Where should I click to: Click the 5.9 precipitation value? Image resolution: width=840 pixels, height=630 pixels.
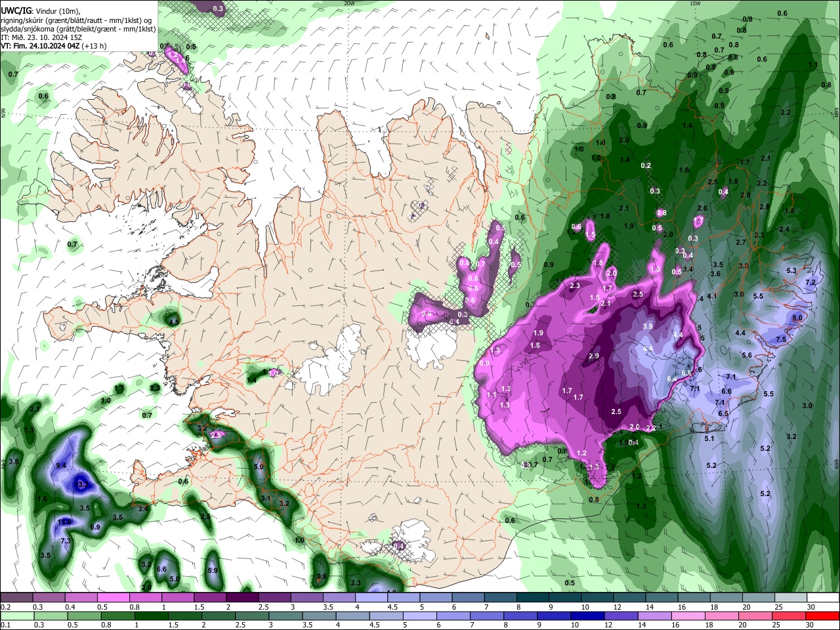(x=213, y=571)
